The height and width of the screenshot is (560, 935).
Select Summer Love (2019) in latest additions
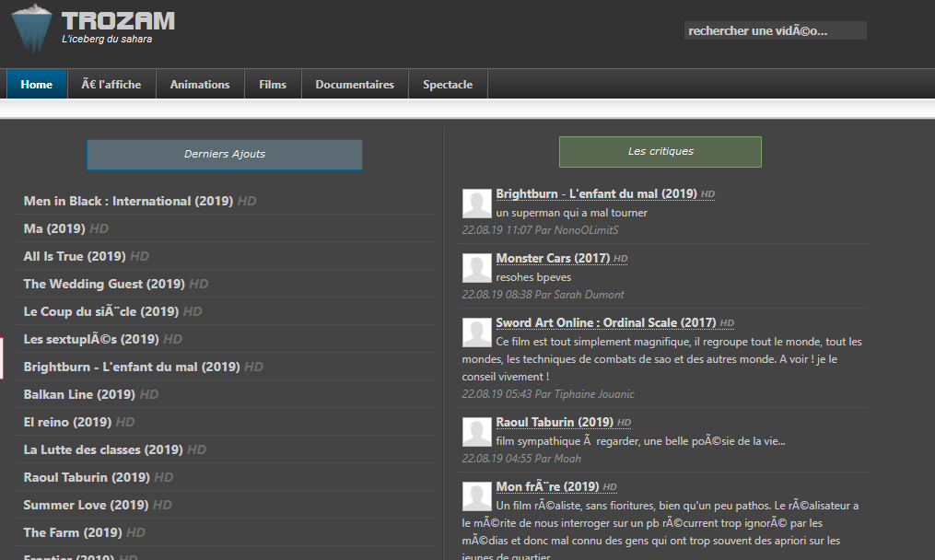[x=86, y=505]
